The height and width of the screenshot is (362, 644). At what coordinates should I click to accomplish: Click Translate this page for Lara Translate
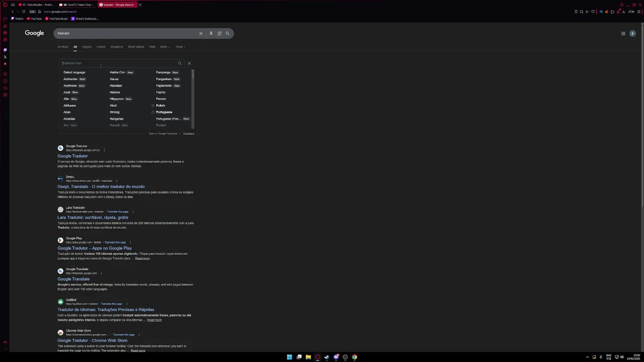118,212
